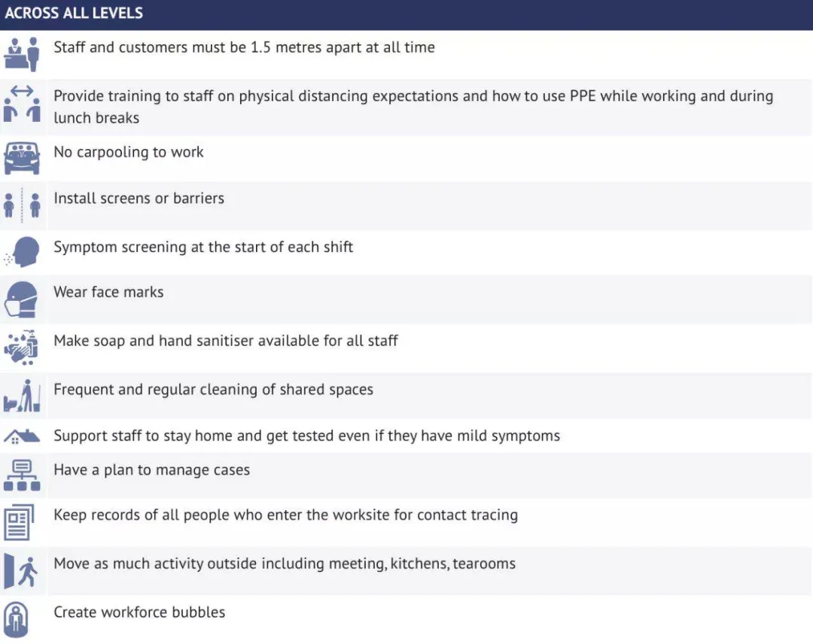This screenshot has width=813, height=644.
Task: Select 'Wear face marks' row text
Action: (108, 292)
